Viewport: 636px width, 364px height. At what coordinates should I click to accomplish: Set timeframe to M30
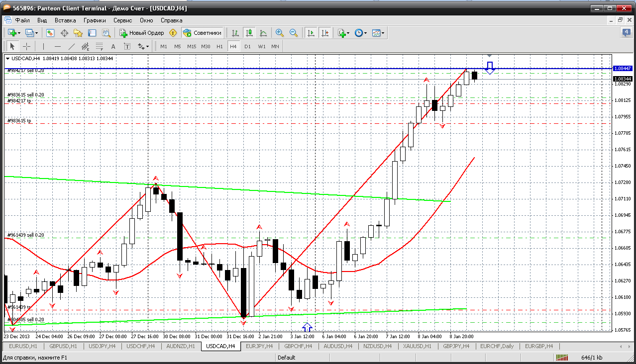[x=206, y=46]
